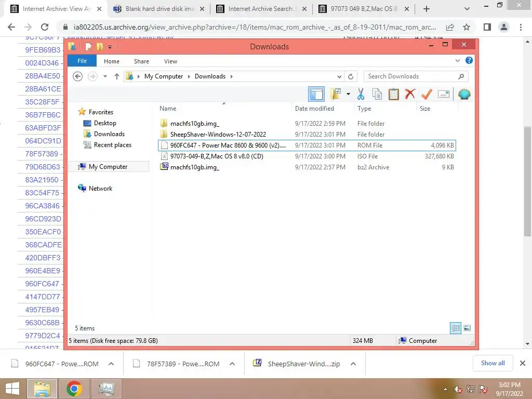Click the Chrome share page icon
The height and width of the screenshot is (399, 532).
[450, 27]
